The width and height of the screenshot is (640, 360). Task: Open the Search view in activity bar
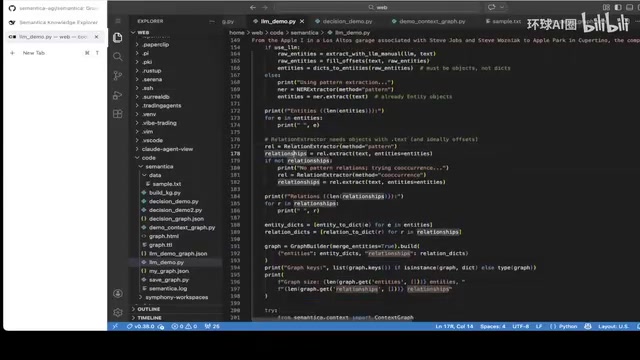click(118, 56)
